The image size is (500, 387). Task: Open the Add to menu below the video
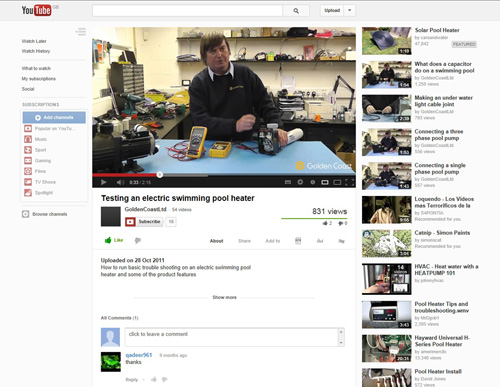coord(273,241)
